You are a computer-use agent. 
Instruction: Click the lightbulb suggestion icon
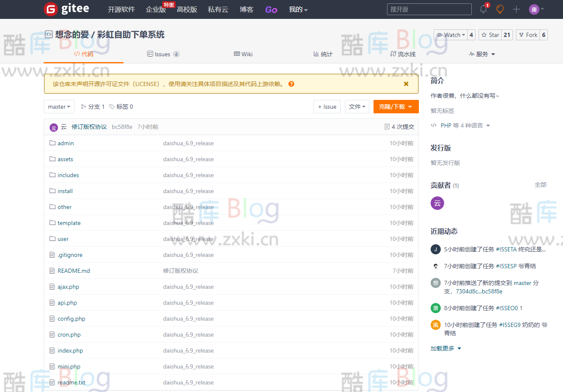click(500, 9)
